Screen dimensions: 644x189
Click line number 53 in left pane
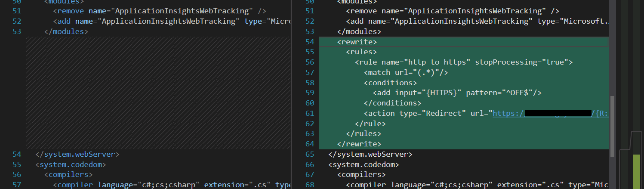coord(16,31)
